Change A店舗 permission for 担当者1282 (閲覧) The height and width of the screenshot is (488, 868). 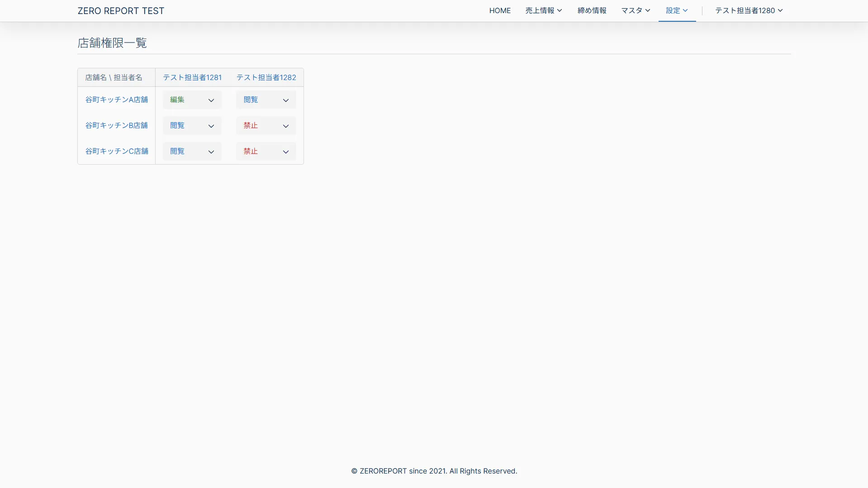pos(266,100)
